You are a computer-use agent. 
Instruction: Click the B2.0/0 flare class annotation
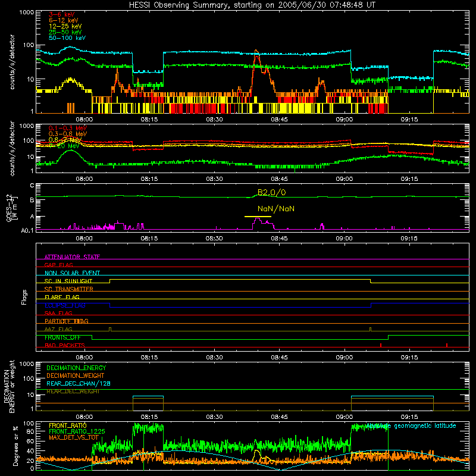pyautogui.click(x=272, y=192)
